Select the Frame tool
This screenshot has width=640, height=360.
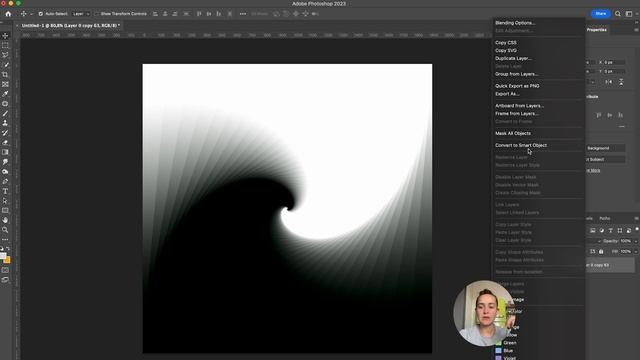[x=5, y=84]
